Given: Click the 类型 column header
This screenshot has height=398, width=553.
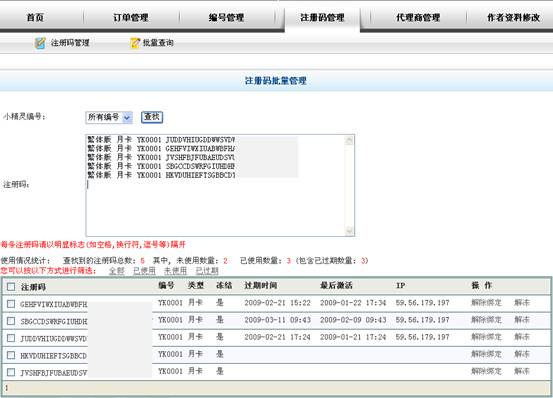Looking at the screenshot, I should (196, 286).
